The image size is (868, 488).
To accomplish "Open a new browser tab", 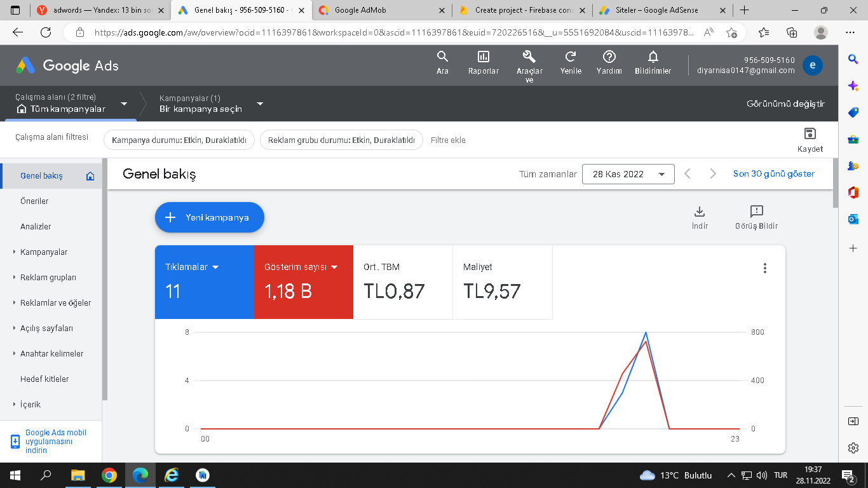I will [x=745, y=10].
